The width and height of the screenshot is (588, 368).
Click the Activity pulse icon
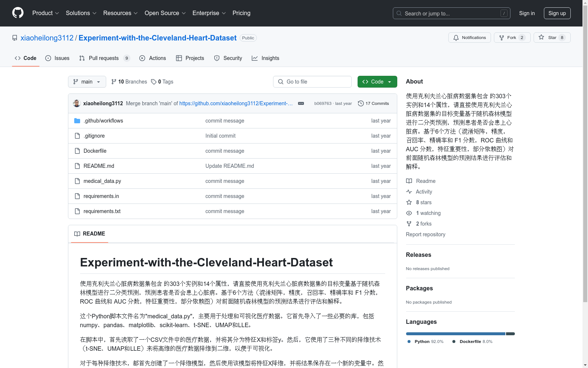point(409,192)
